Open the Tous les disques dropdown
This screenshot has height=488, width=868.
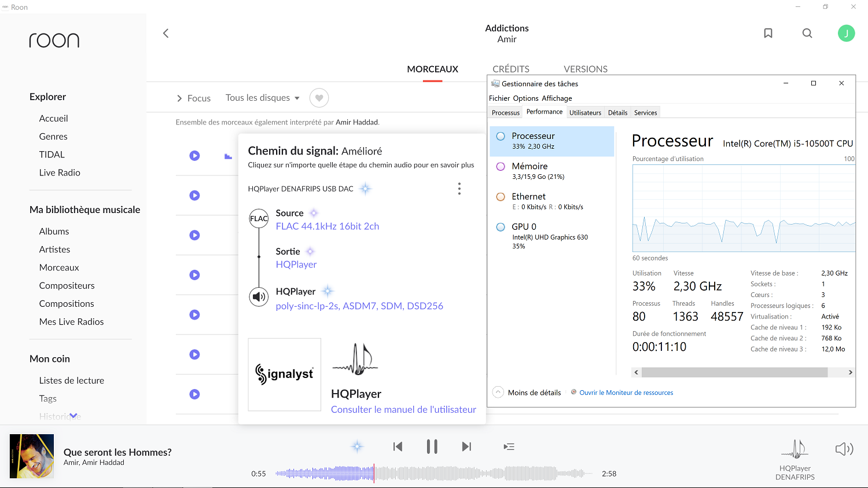click(262, 98)
